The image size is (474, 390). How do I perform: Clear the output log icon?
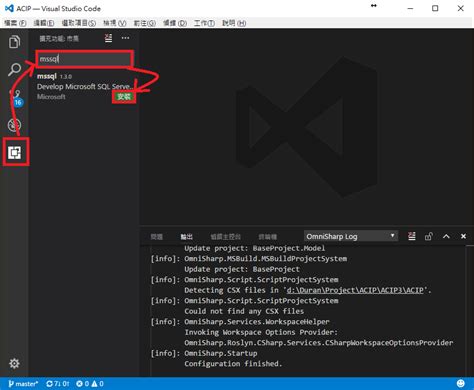[412, 236]
